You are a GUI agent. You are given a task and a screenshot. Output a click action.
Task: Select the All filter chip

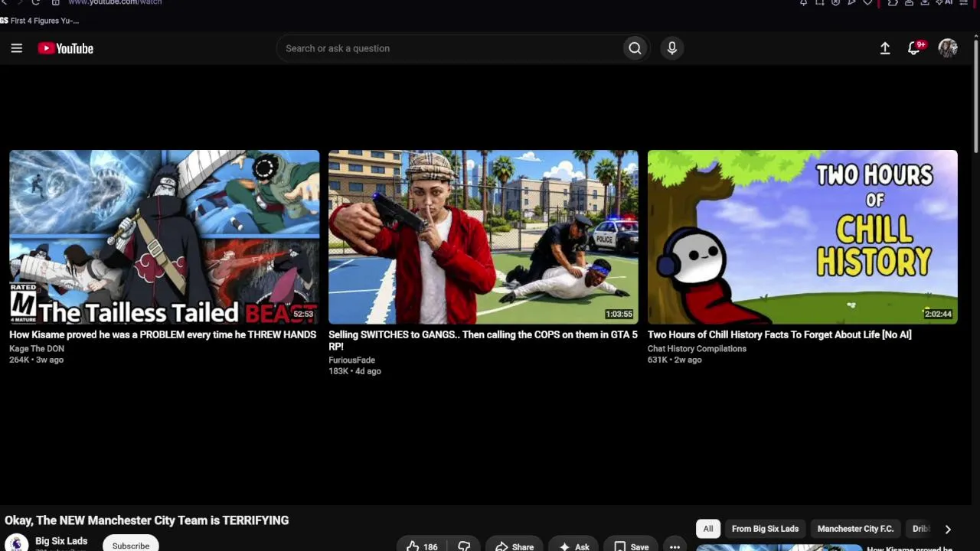tap(708, 529)
